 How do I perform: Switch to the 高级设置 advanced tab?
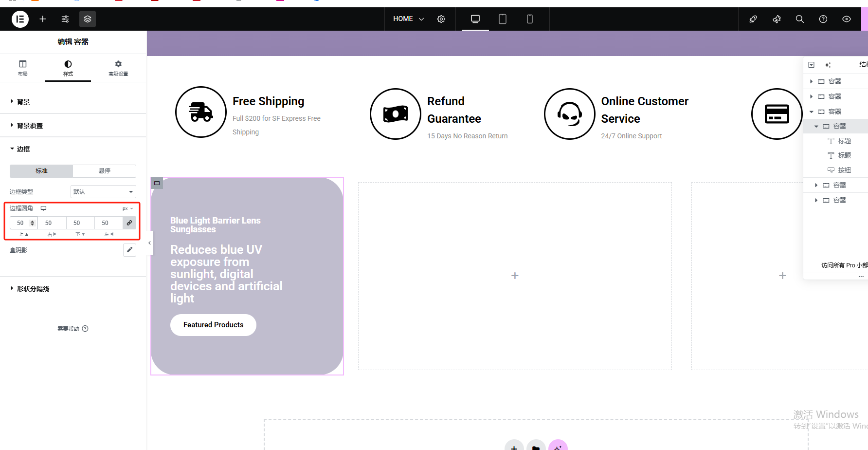click(118, 68)
